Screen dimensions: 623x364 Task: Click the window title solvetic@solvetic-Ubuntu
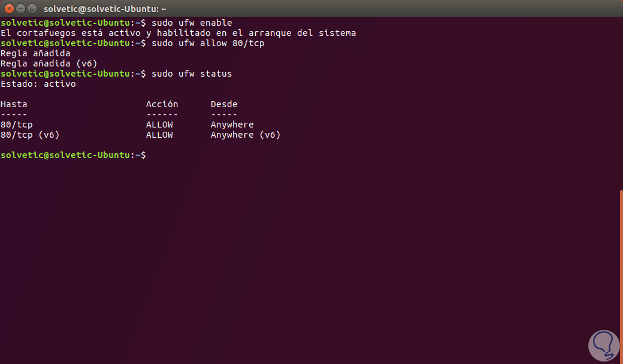tap(105, 8)
